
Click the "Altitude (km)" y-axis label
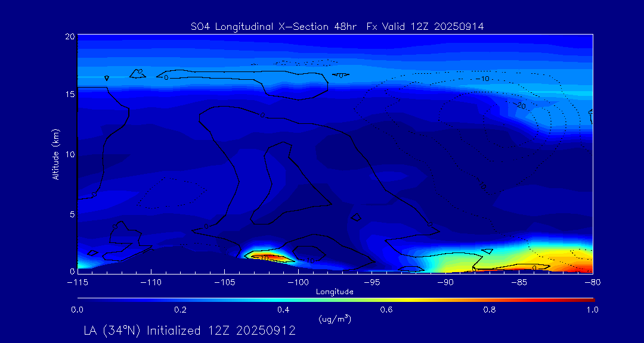pyautogui.click(x=55, y=154)
